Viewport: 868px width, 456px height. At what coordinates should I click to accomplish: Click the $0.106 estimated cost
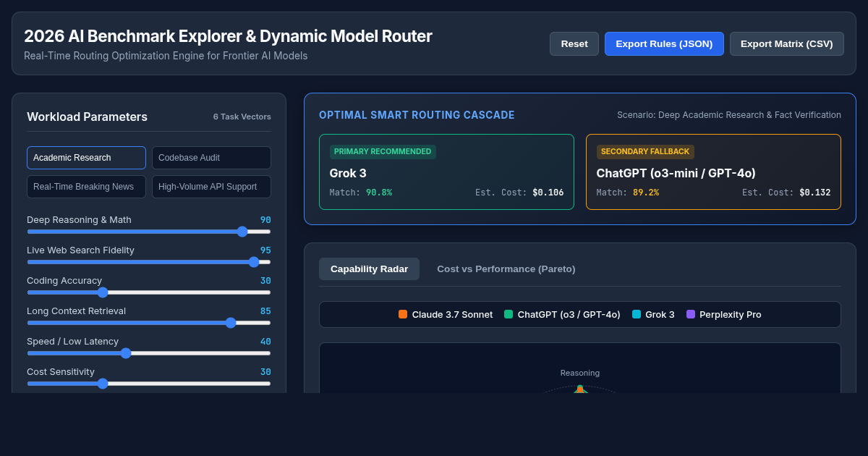click(548, 193)
